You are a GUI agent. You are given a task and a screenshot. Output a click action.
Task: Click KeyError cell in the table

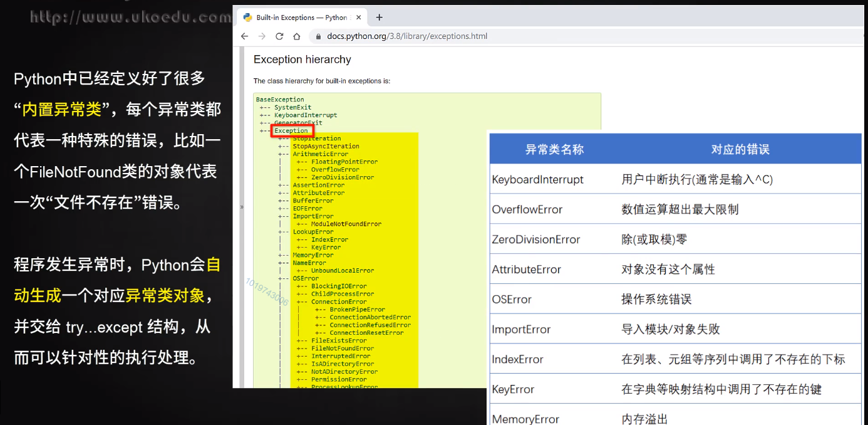coord(513,389)
